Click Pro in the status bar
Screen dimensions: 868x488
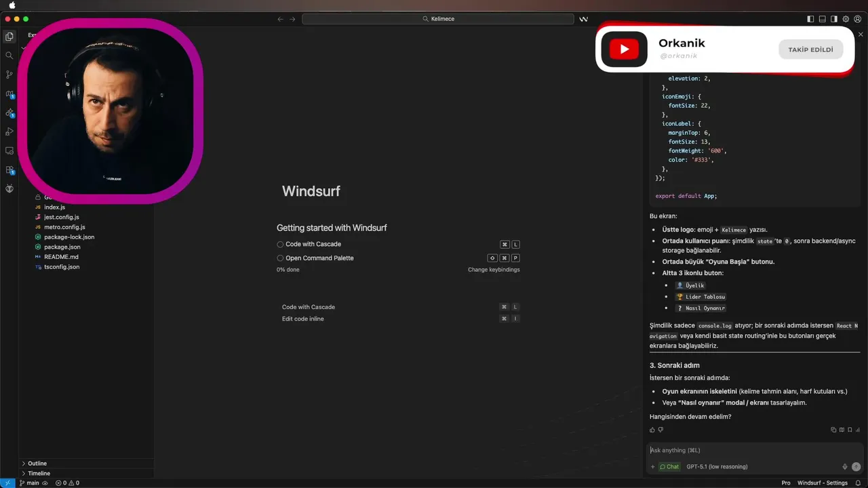(786, 483)
